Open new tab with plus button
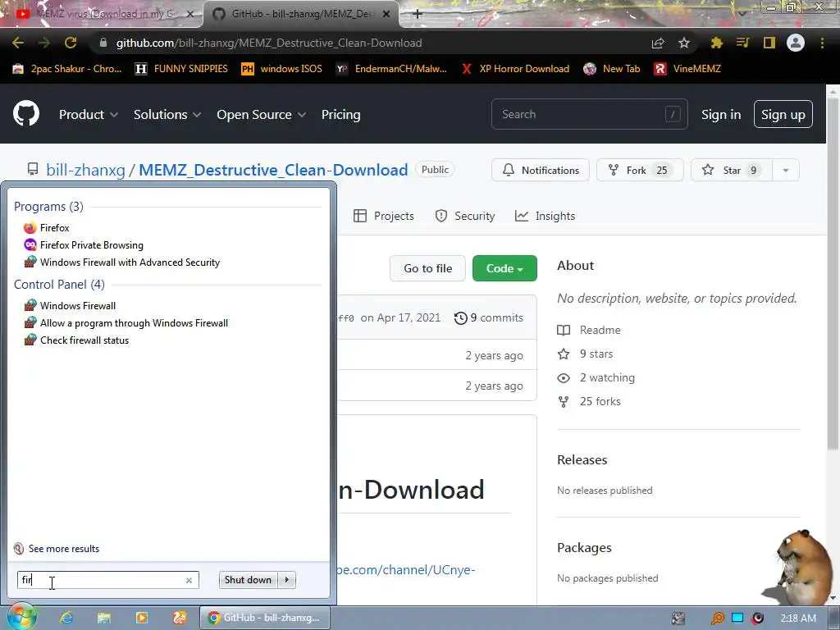Viewport: 840px width, 630px height. (418, 14)
